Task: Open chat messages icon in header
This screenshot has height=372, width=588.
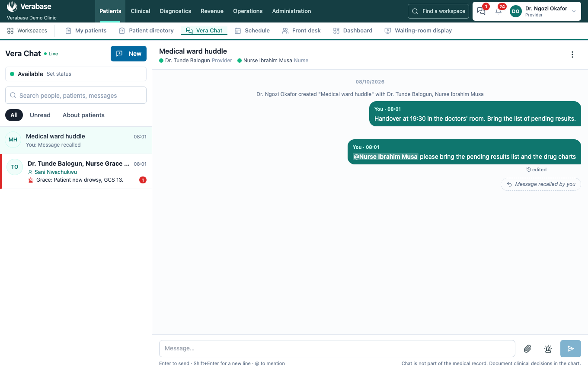Action: click(x=481, y=11)
